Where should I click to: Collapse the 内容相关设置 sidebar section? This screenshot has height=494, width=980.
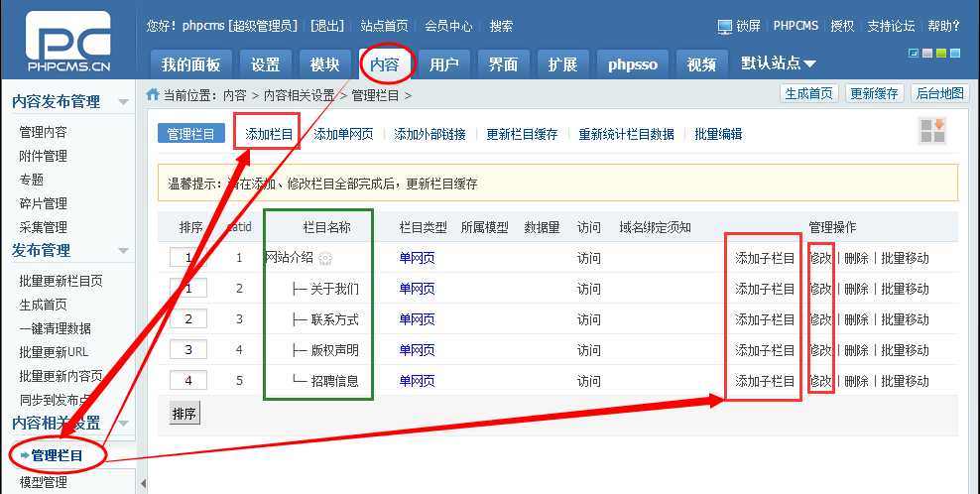pos(123,424)
